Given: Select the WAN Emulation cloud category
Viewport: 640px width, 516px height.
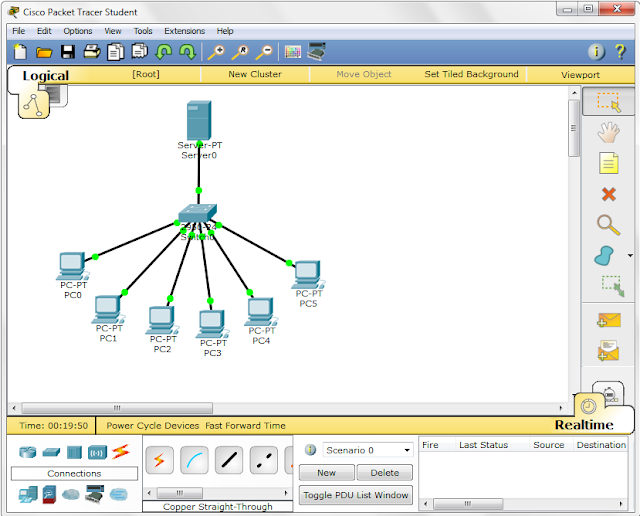Looking at the screenshot, I should 71,495.
